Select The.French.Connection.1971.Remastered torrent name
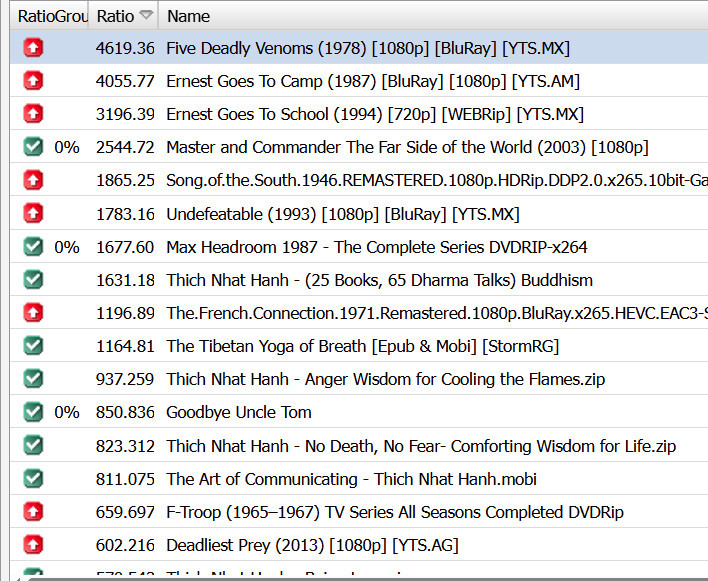 (x=437, y=313)
